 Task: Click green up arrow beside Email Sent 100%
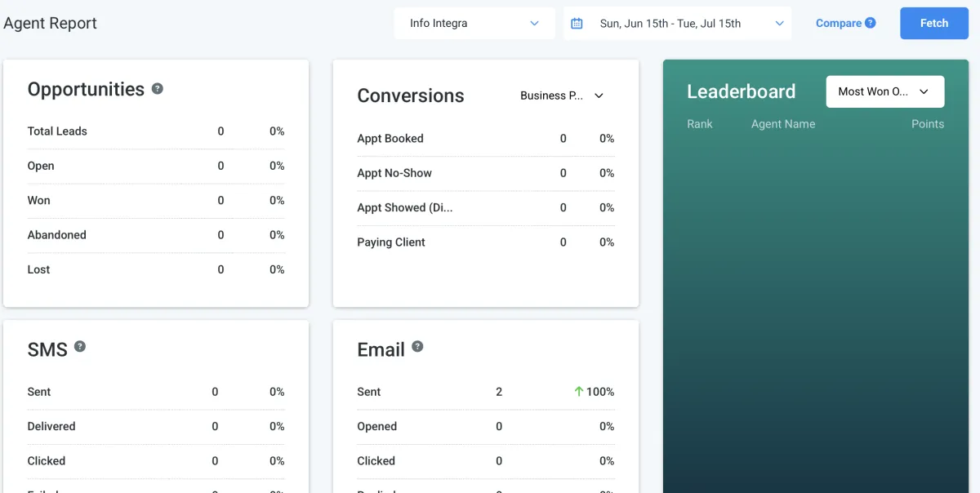tap(578, 392)
